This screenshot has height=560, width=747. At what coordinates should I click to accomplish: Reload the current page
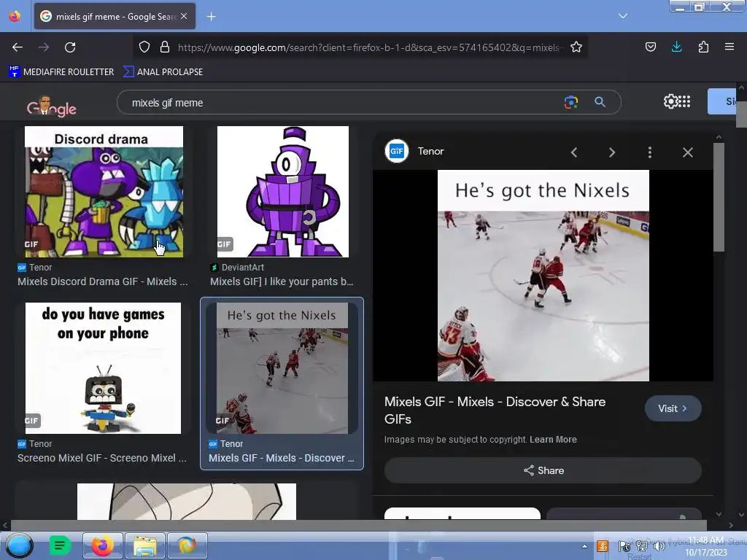coord(70,47)
